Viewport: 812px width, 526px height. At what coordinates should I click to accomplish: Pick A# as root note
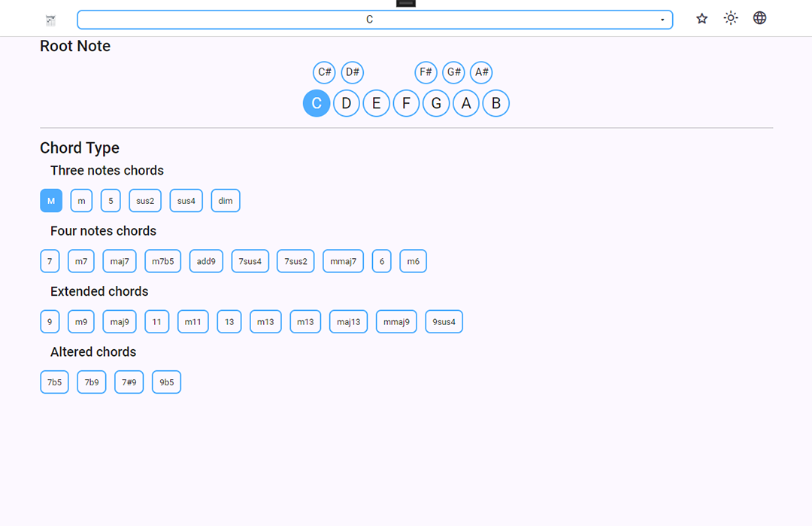[481, 72]
